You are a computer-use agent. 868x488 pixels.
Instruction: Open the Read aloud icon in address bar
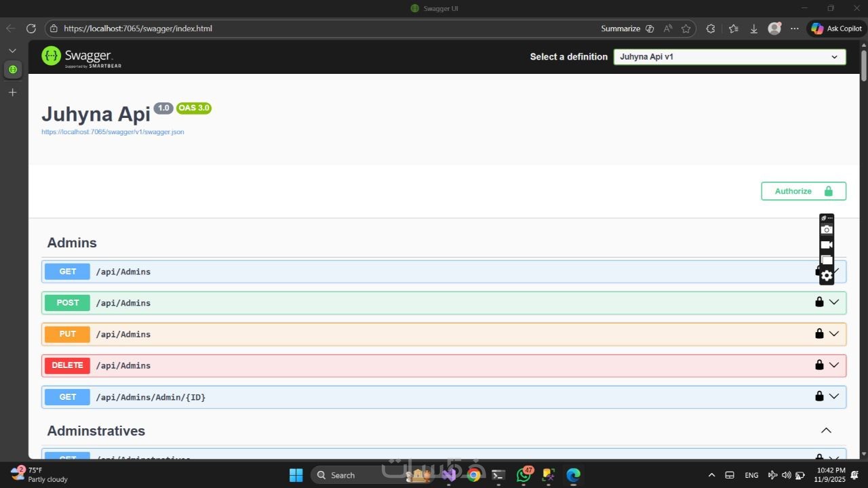668,28
